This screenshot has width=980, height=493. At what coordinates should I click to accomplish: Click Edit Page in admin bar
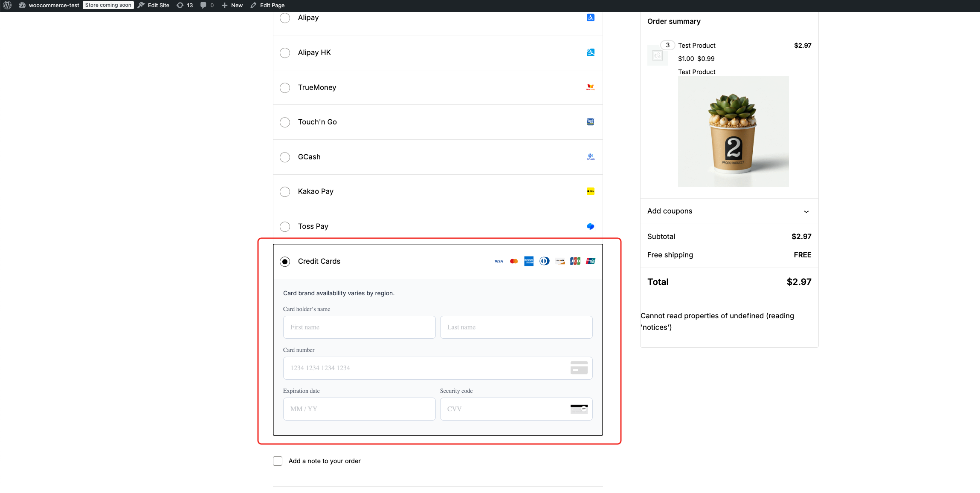click(x=267, y=5)
